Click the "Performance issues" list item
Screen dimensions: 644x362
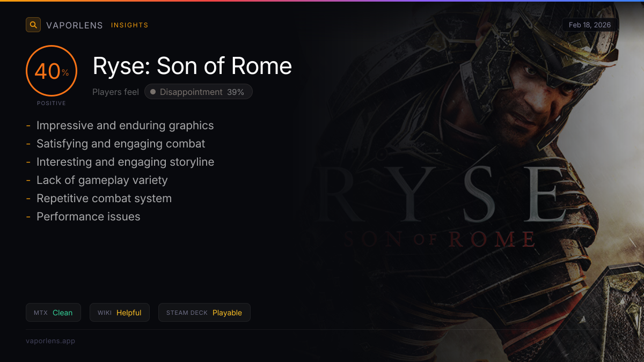88,217
